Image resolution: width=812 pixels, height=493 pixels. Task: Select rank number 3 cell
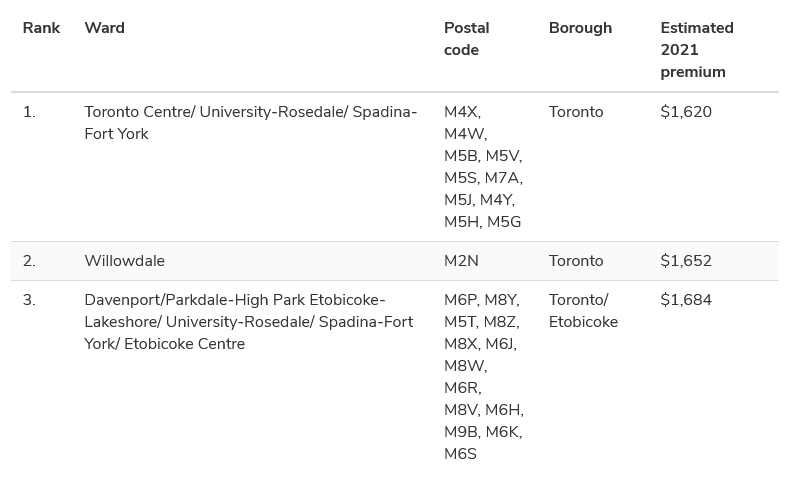29,300
